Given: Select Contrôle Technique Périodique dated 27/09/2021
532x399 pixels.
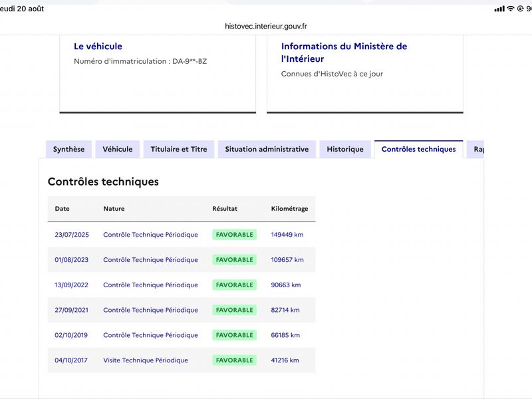Looking at the screenshot, I should [150, 310].
